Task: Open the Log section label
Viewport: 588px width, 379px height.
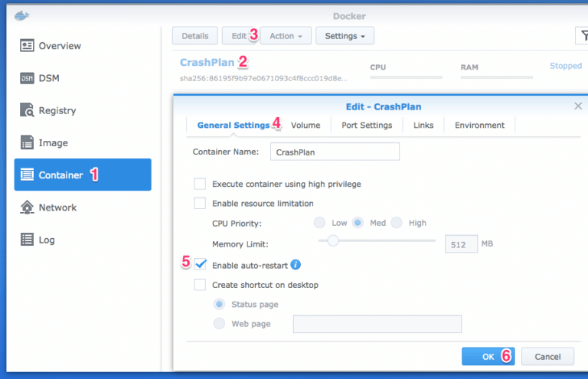Action: (47, 240)
